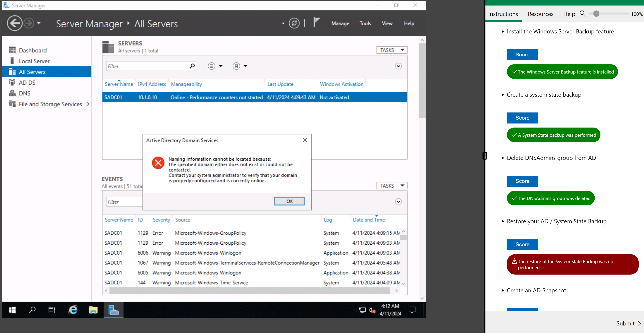Adjust the instructions zoom slider
Viewport: 644px width, 333px height.
coord(596,14)
